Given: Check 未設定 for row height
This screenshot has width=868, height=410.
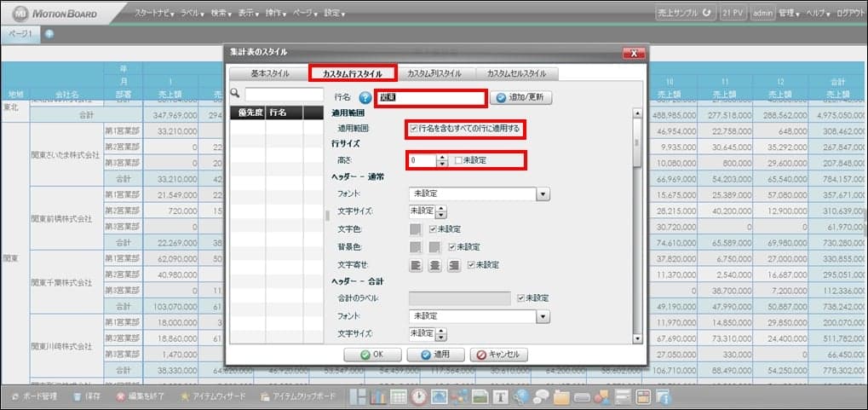Looking at the screenshot, I should pos(457,160).
